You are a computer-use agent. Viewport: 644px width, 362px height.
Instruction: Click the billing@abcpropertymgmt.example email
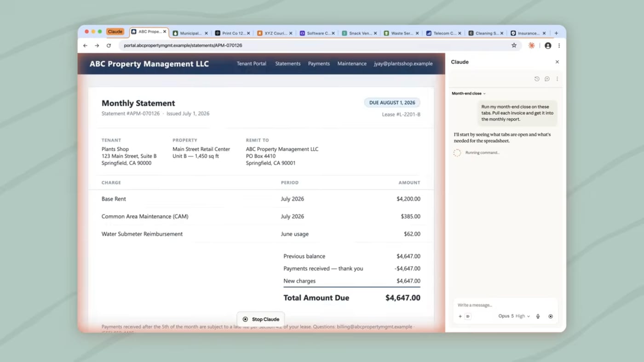coord(374,327)
